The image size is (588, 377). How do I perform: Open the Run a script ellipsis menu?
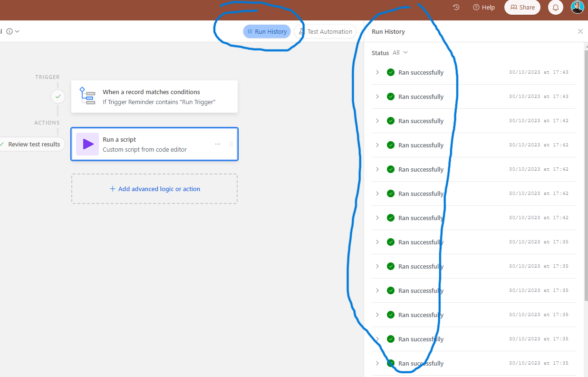point(218,144)
